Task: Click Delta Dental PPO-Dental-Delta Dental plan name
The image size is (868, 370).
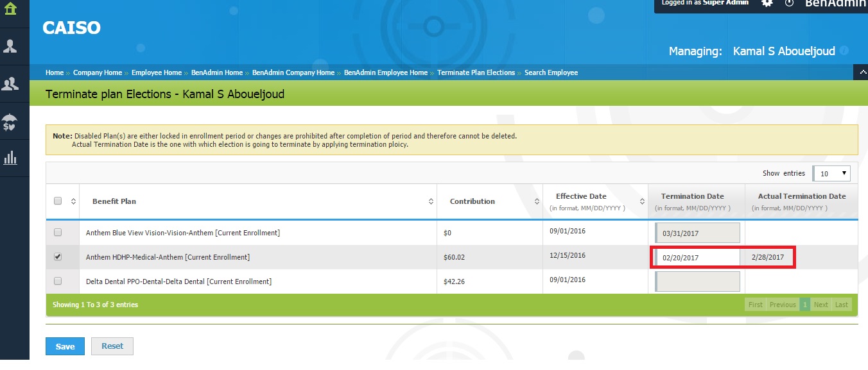Action: pyautogui.click(x=178, y=282)
